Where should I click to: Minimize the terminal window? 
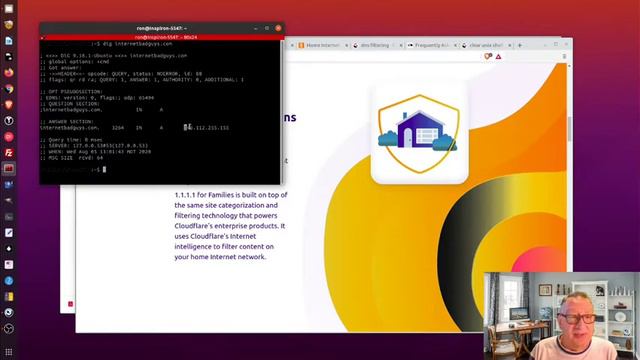pyautogui.click(x=256, y=28)
